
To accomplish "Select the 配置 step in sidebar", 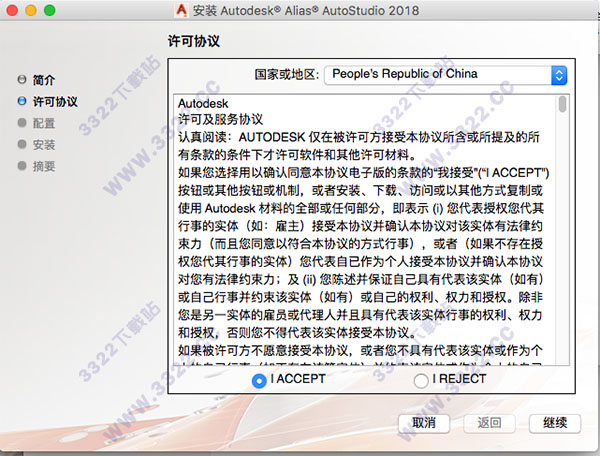I will [44, 123].
